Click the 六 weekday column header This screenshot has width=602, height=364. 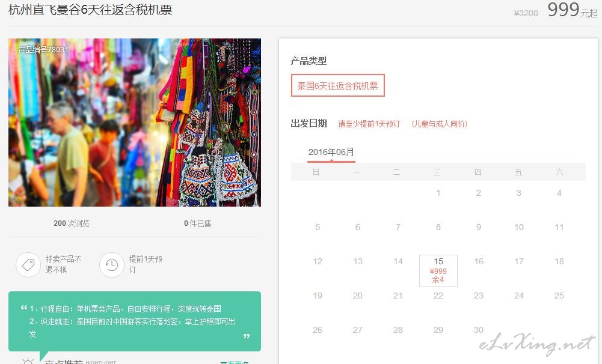559,172
